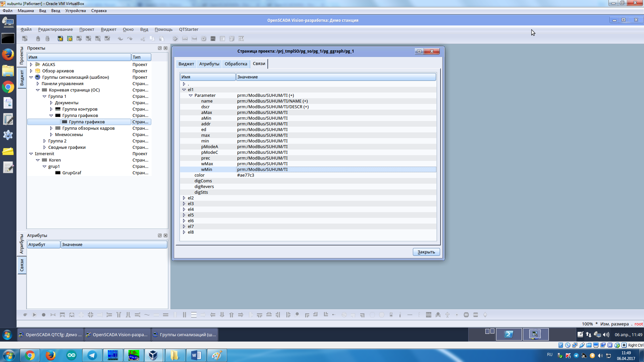644x362 pixels.
Task: Switch to the Обработка tab
Action: 236,64
